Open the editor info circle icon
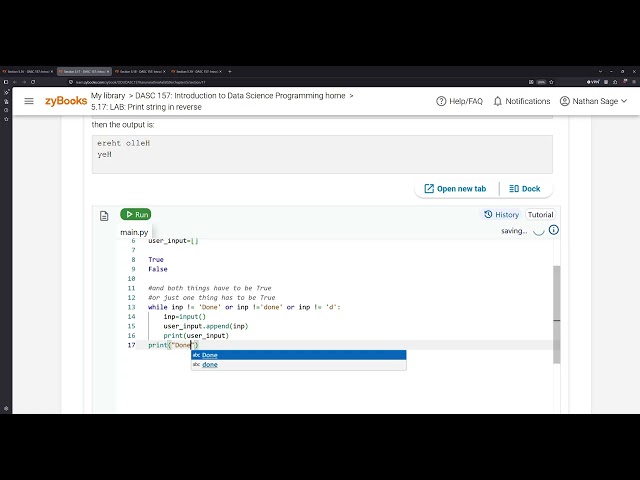This screenshot has height=480, width=640. point(553,230)
